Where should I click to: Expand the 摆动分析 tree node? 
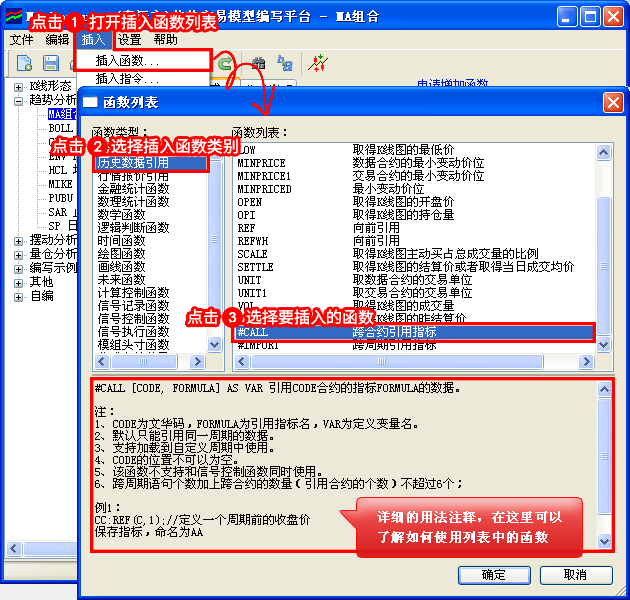[19, 241]
